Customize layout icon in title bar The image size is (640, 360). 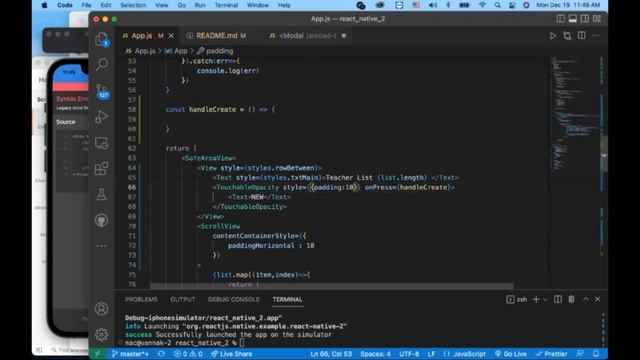(x=597, y=19)
